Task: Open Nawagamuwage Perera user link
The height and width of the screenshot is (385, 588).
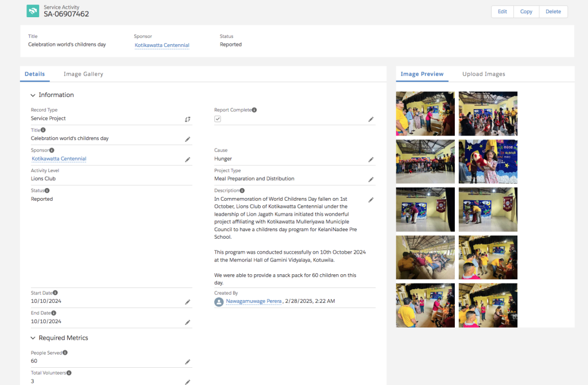Action: click(253, 301)
